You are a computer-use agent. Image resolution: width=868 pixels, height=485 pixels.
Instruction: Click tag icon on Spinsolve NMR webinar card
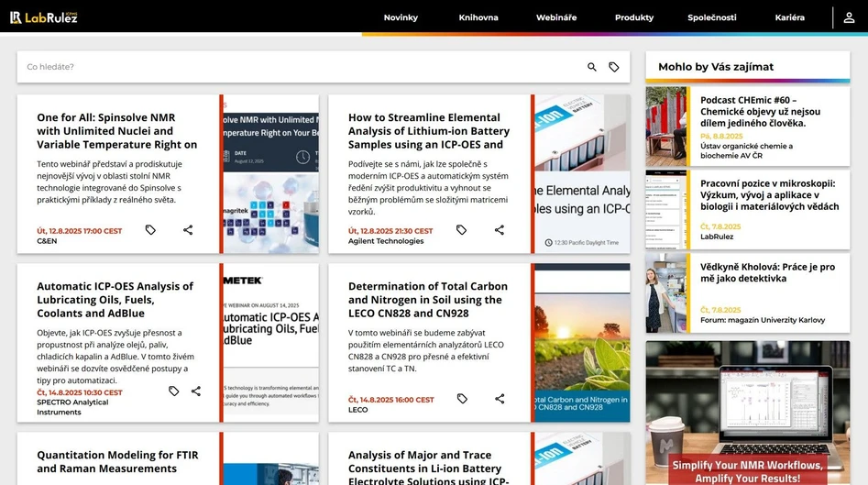[x=150, y=230]
